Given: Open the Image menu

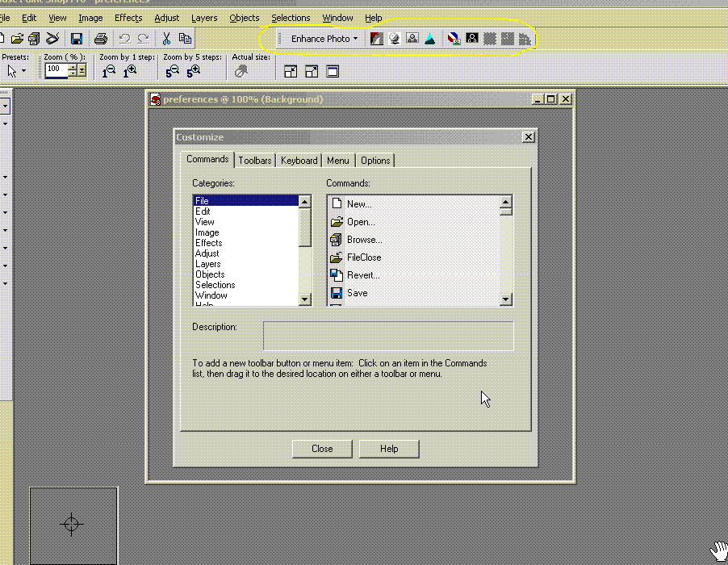Looking at the screenshot, I should click(90, 18).
